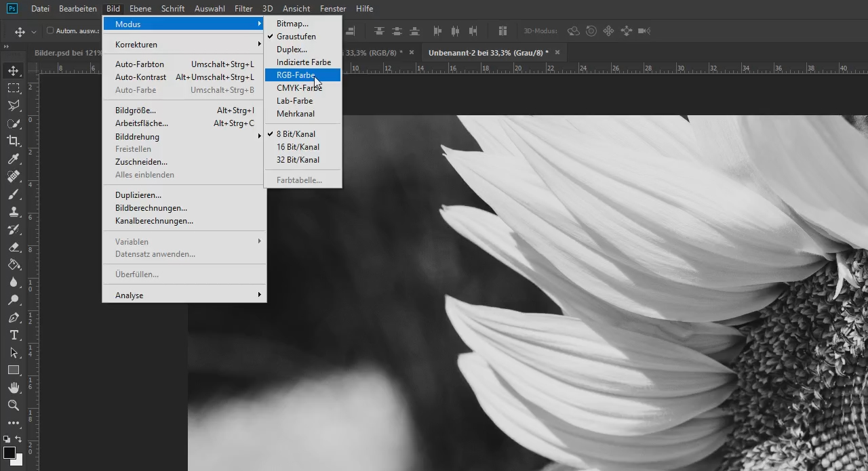
Task: Open the Move tool preset picker arrow
Action: coord(34,32)
